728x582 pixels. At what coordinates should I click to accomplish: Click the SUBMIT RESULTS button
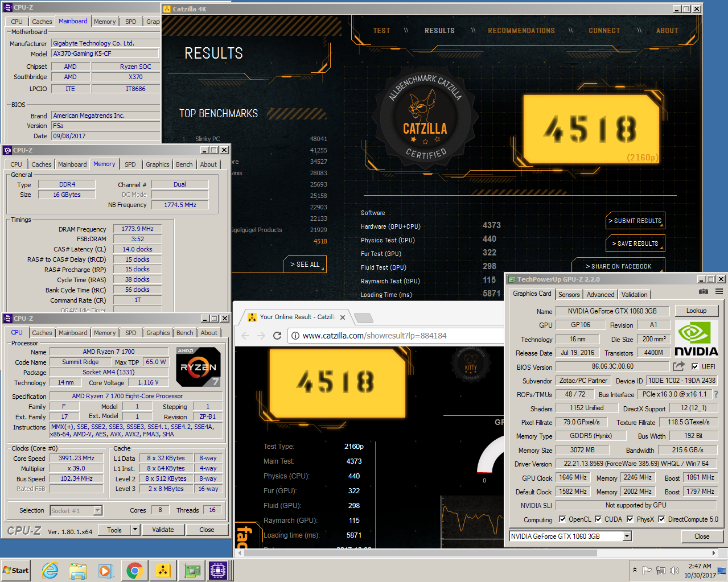(x=635, y=221)
